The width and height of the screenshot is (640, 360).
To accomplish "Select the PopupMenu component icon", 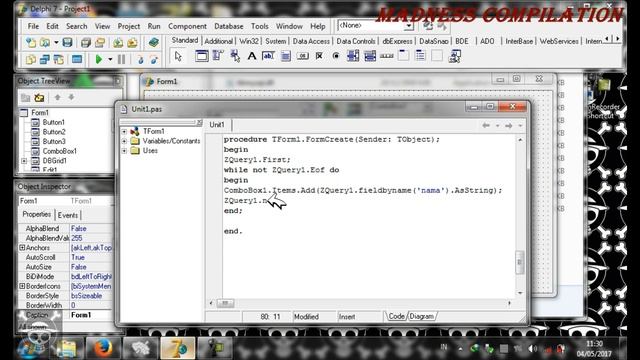I will pyautogui.click(x=235, y=56).
